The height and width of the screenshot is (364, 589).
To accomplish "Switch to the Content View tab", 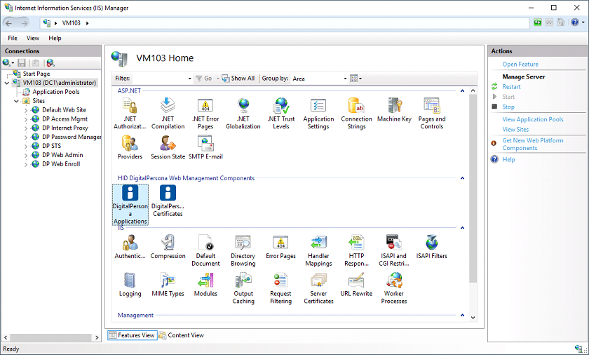I will [182, 335].
